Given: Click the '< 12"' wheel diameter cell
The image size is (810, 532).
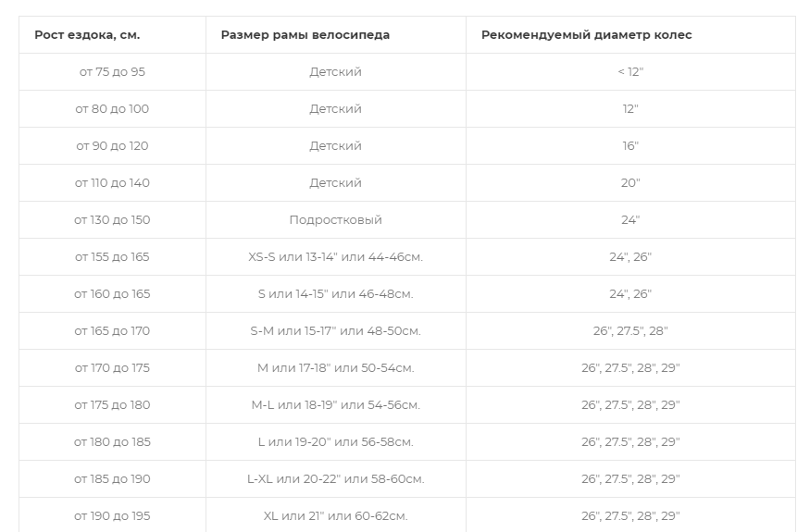Looking at the screenshot, I should [630, 72].
